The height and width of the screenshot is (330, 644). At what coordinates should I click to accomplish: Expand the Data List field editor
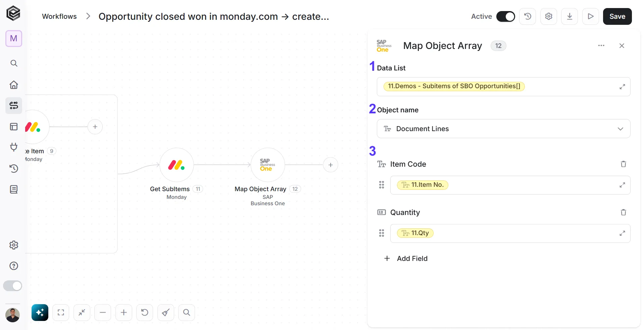tap(622, 87)
